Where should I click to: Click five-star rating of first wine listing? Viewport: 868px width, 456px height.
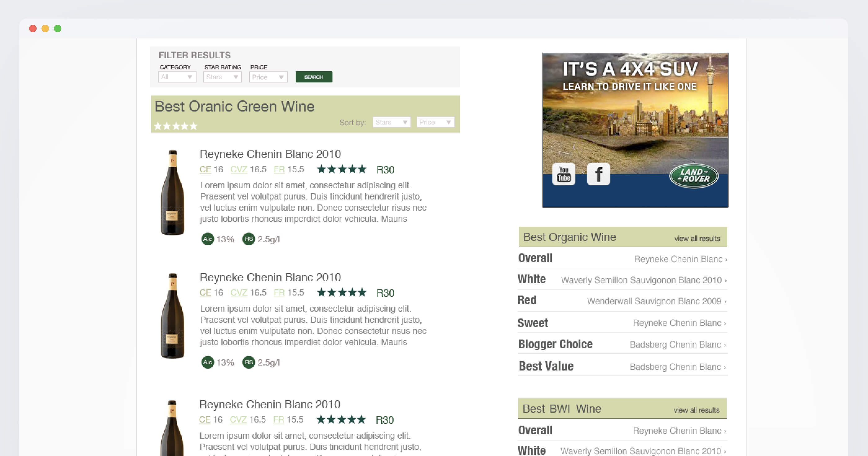click(x=342, y=169)
